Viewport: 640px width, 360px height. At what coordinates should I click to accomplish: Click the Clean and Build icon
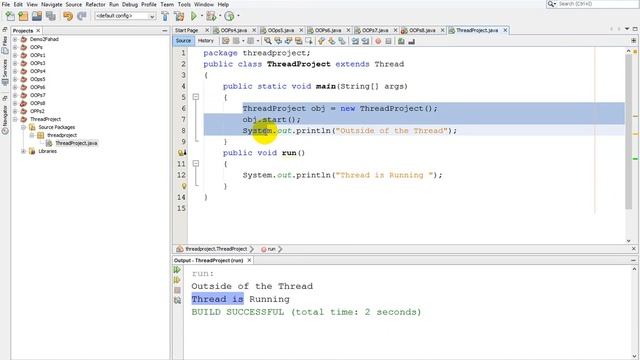pyautogui.click(x=179, y=16)
